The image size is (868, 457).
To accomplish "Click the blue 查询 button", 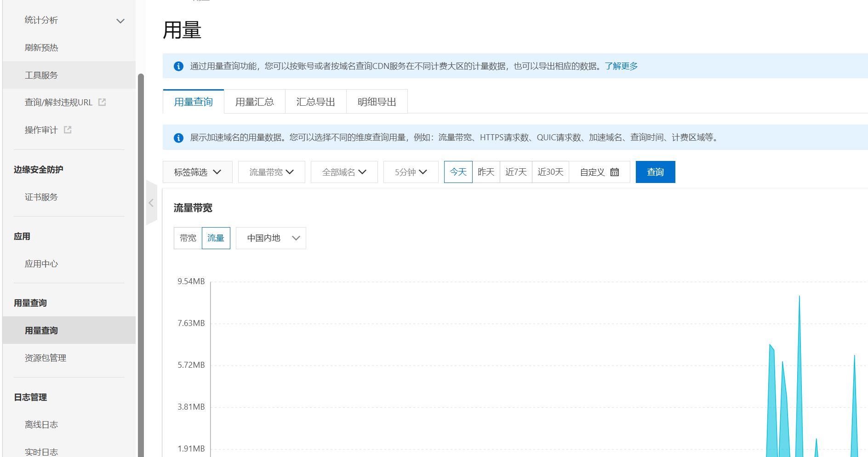I will pyautogui.click(x=656, y=172).
